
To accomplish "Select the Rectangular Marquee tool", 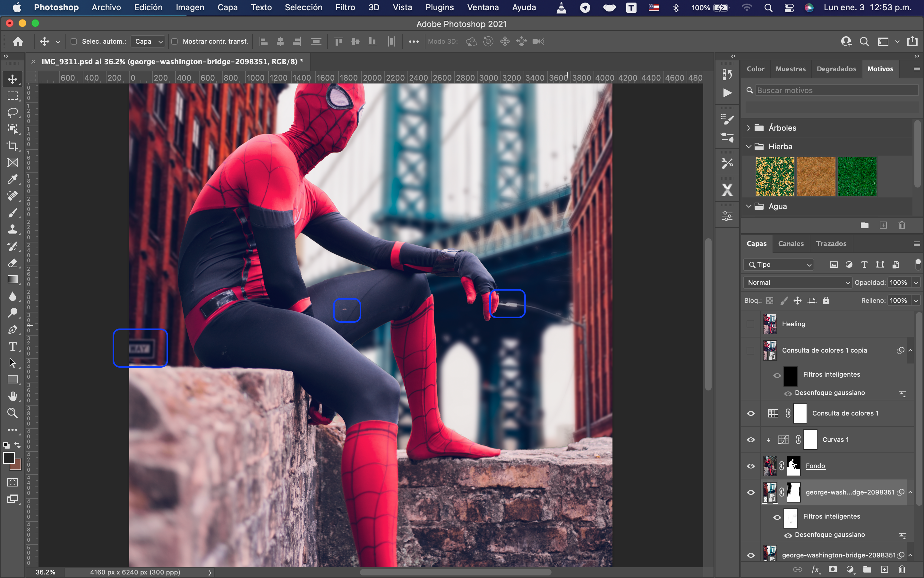I will (x=13, y=96).
